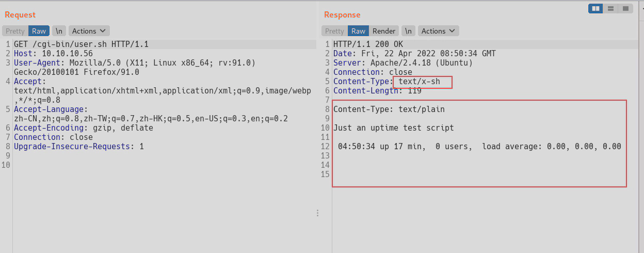Viewport: 644px width, 253px height.
Task: Switch Request view to Pretty
Action: [15, 31]
